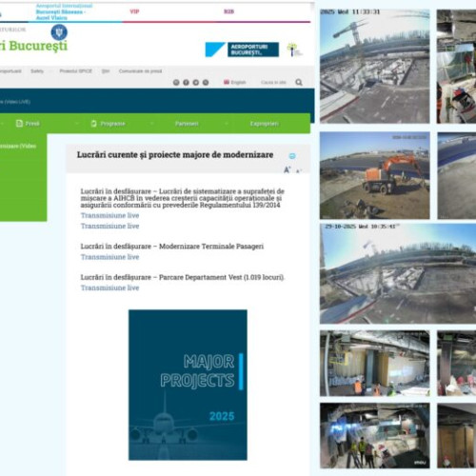
Task: Open the Programe menu item
Action: click(x=112, y=124)
